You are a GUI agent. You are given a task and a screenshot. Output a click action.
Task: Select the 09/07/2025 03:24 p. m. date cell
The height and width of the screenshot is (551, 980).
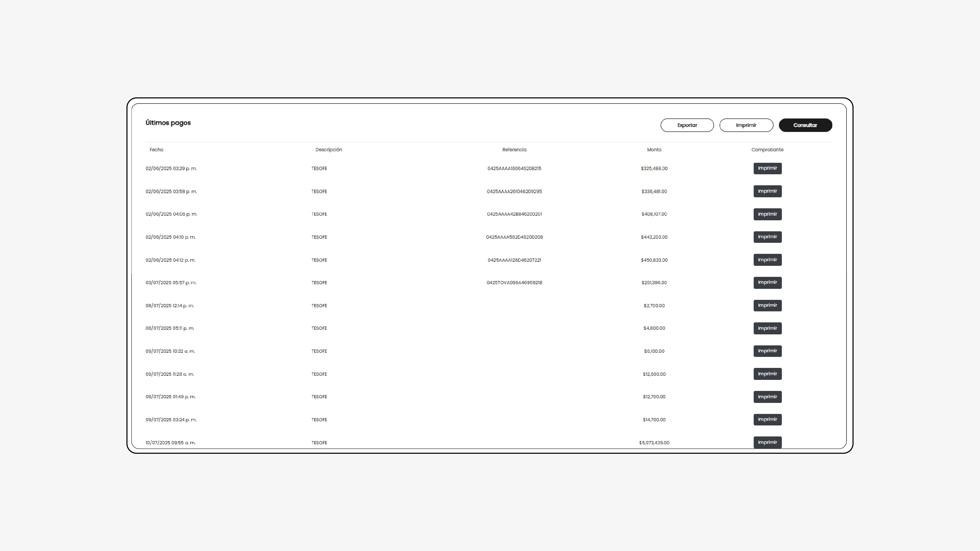(x=171, y=420)
